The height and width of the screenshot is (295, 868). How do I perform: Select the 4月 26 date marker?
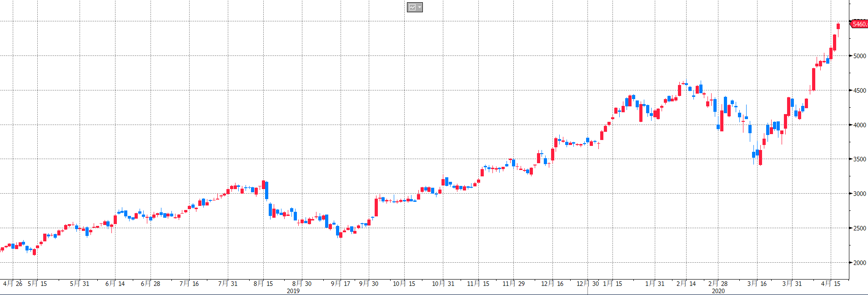pyautogui.click(x=13, y=284)
